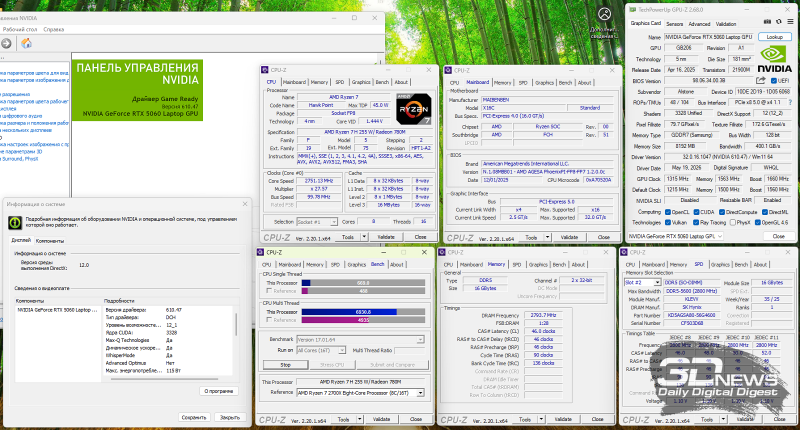The height and width of the screenshot is (430, 800).
Task: Open the Справка menu in NVIDIA panel
Action: [54, 30]
